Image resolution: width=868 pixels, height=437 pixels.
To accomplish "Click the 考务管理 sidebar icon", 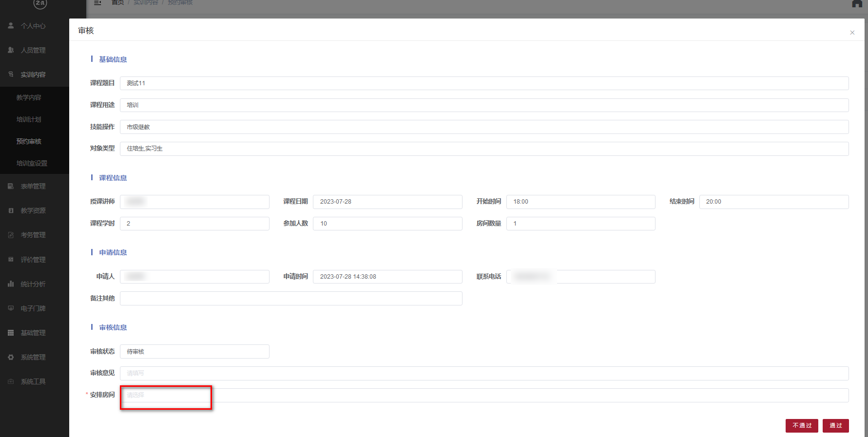I will [x=11, y=235].
